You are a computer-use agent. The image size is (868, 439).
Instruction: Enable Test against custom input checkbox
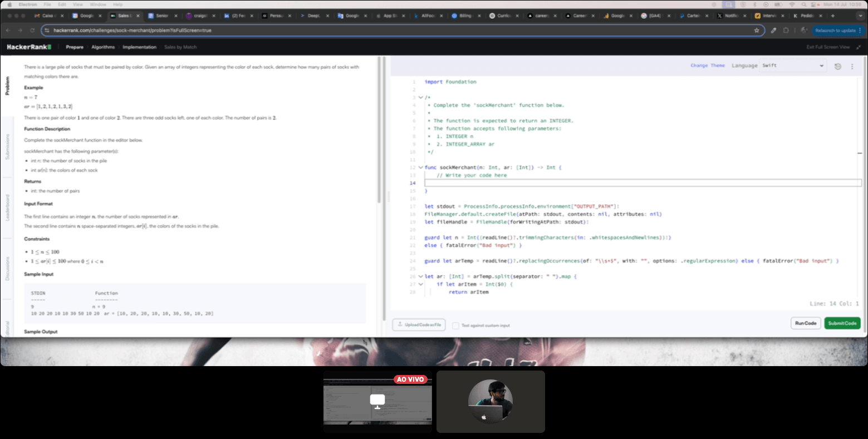[x=455, y=325]
